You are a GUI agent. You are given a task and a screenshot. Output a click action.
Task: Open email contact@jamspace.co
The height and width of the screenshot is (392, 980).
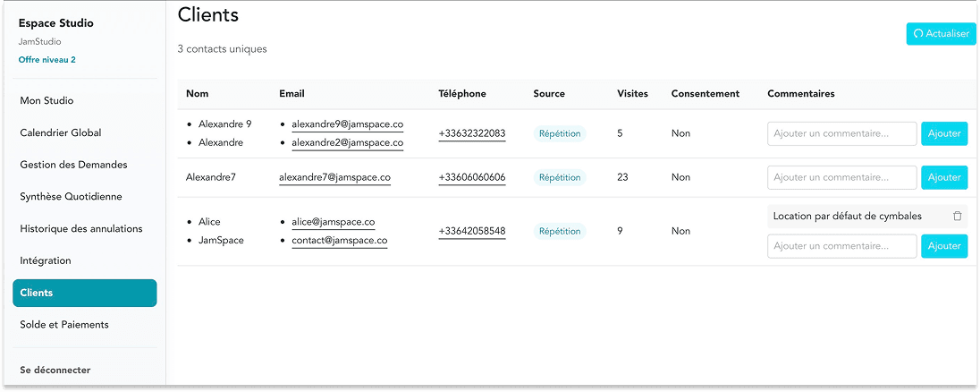(x=339, y=240)
